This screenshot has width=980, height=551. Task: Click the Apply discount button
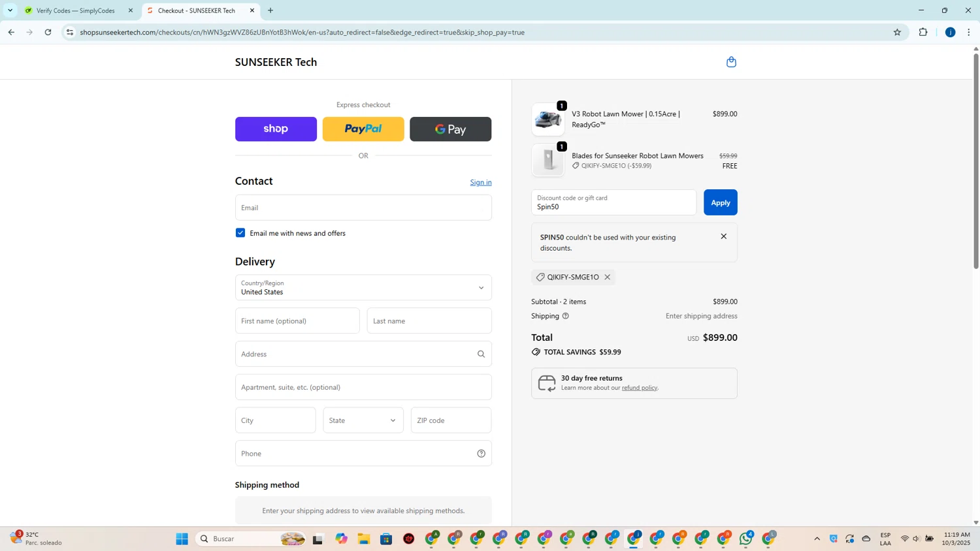(721, 202)
